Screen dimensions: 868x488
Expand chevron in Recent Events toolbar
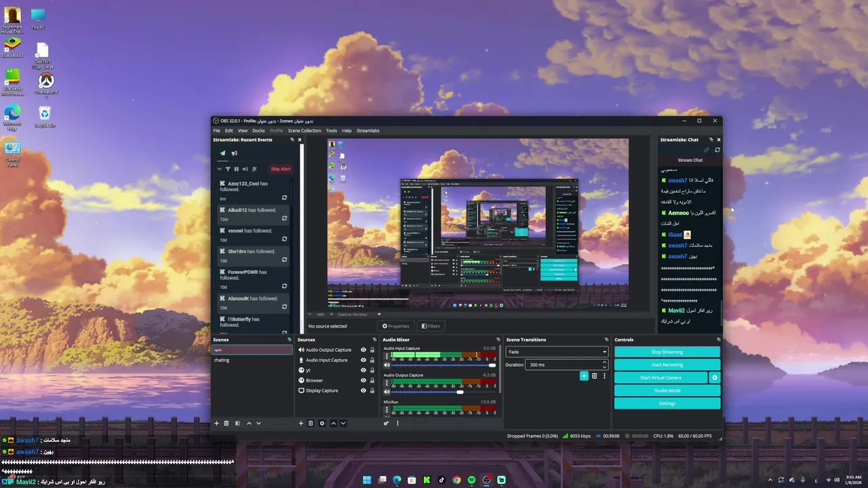[x=219, y=169]
